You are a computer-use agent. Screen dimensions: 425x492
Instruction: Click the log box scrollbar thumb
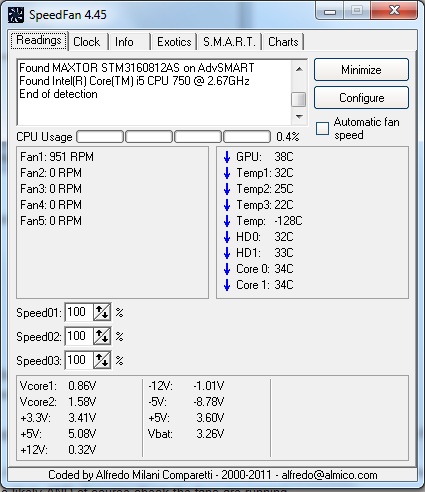[x=299, y=99]
